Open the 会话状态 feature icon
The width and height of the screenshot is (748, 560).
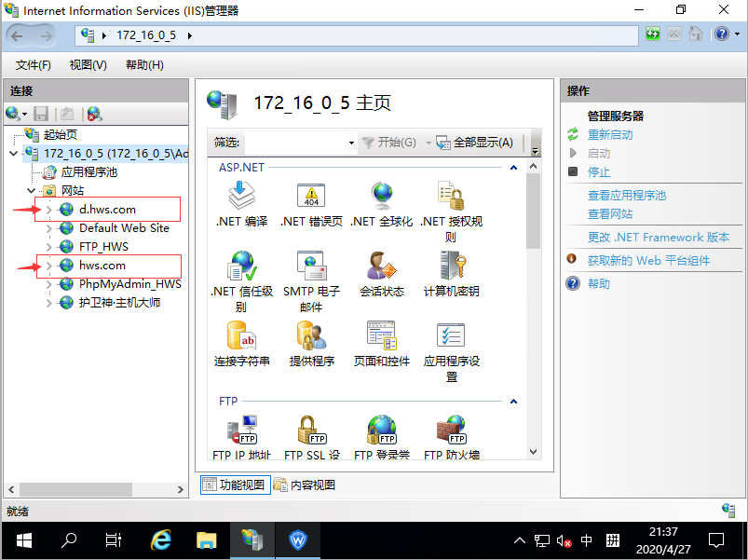click(380, 267)
